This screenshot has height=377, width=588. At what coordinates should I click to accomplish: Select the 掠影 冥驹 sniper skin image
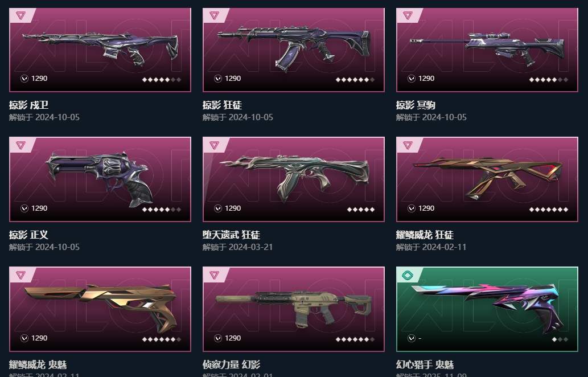[x=487, y=48]
